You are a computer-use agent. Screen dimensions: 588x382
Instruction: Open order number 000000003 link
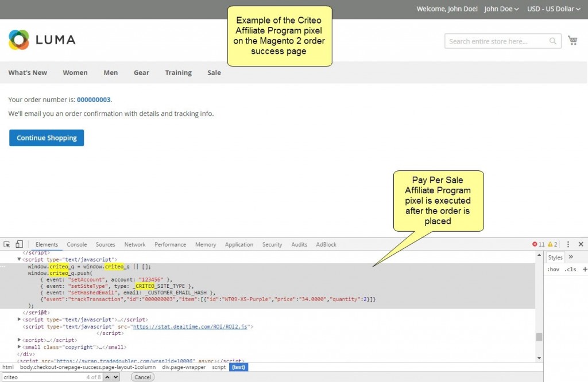[x=94, y=100]
